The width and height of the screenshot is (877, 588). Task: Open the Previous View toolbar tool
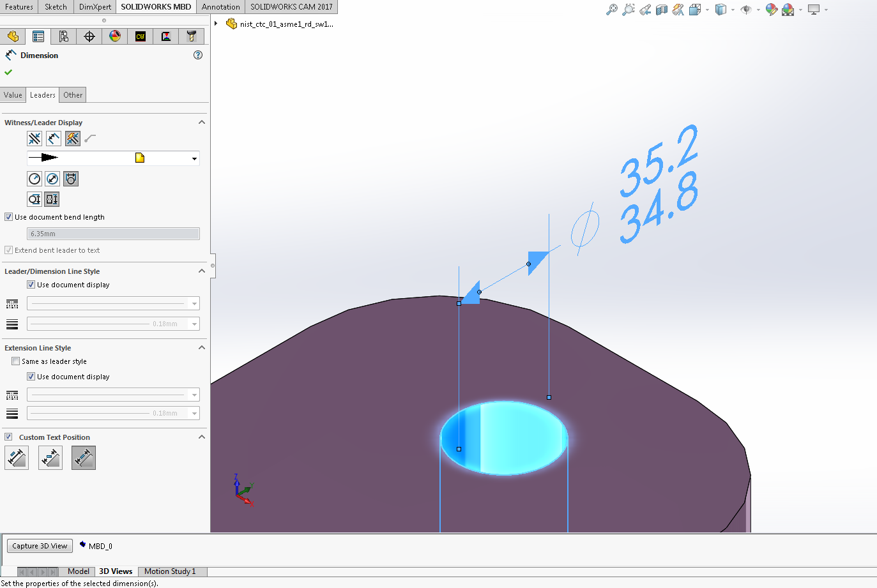click(645, 10)
